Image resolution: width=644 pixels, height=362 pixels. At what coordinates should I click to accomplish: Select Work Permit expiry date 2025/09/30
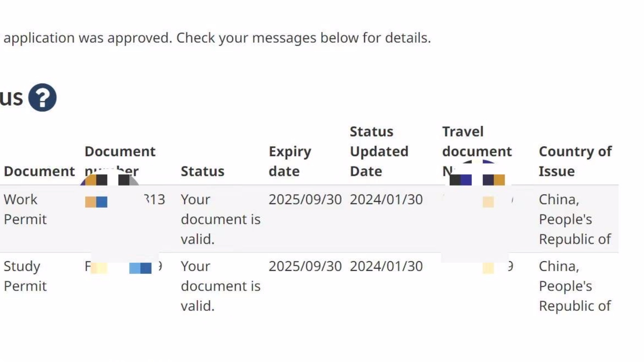point(305,200)
